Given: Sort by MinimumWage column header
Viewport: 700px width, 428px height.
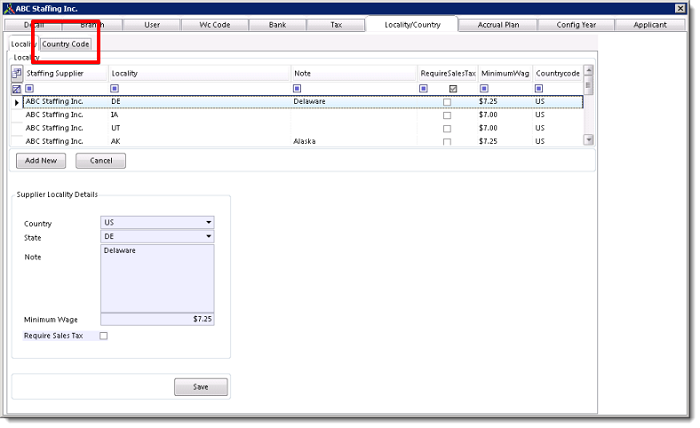Looking at the screenshot, I should pyautogui.click(x=505, y=73).
